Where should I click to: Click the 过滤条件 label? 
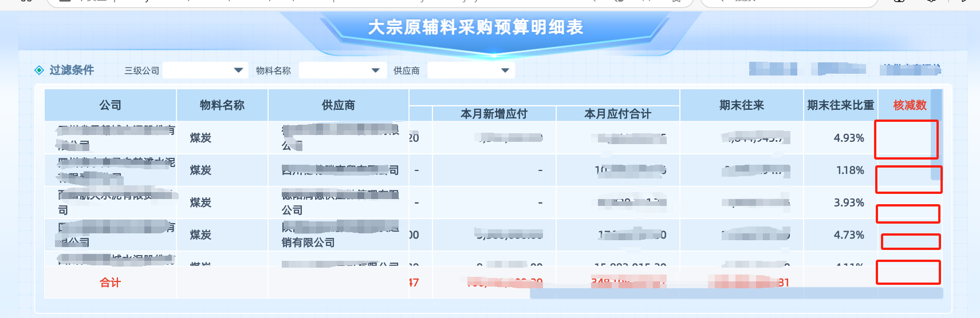pyautogui.click(x=72, y=70)
